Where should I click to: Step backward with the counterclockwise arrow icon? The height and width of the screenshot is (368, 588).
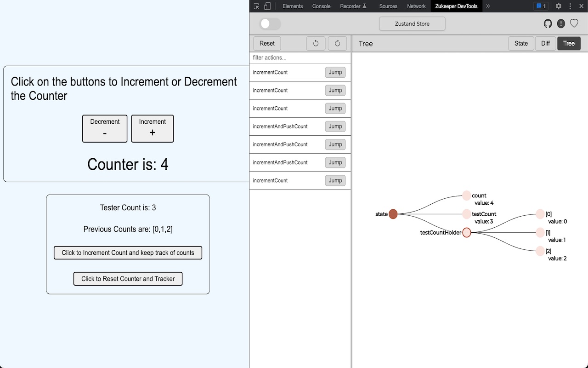316,43
